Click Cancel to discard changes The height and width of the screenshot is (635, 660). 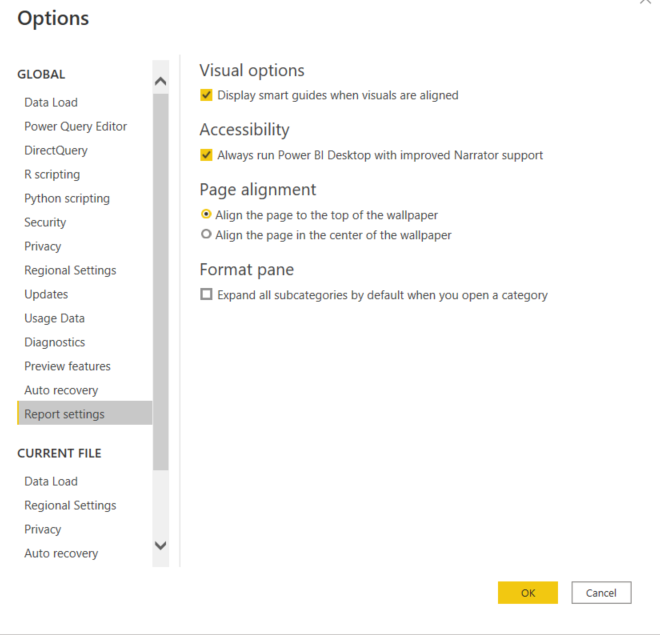tap(601, 593)
